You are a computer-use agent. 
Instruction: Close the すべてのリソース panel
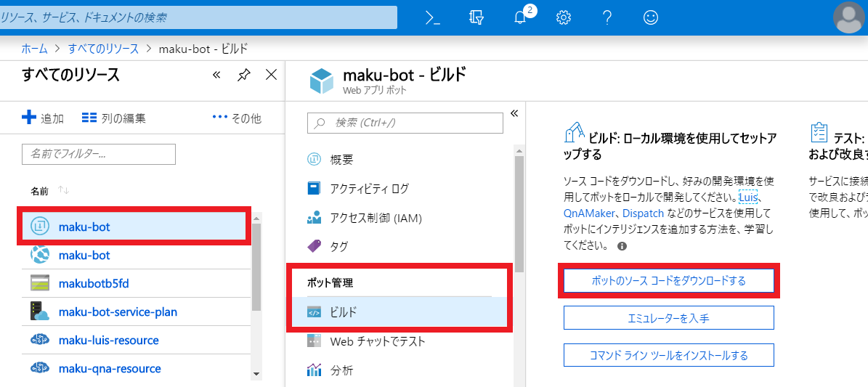tap(271, 75)
